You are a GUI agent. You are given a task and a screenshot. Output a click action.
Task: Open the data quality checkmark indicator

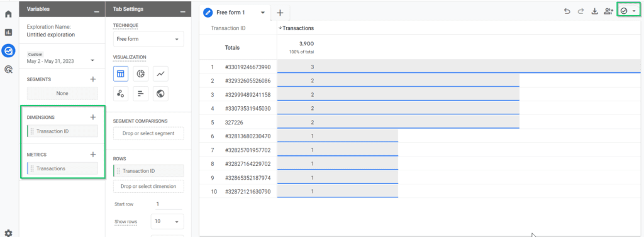point(628,11)
